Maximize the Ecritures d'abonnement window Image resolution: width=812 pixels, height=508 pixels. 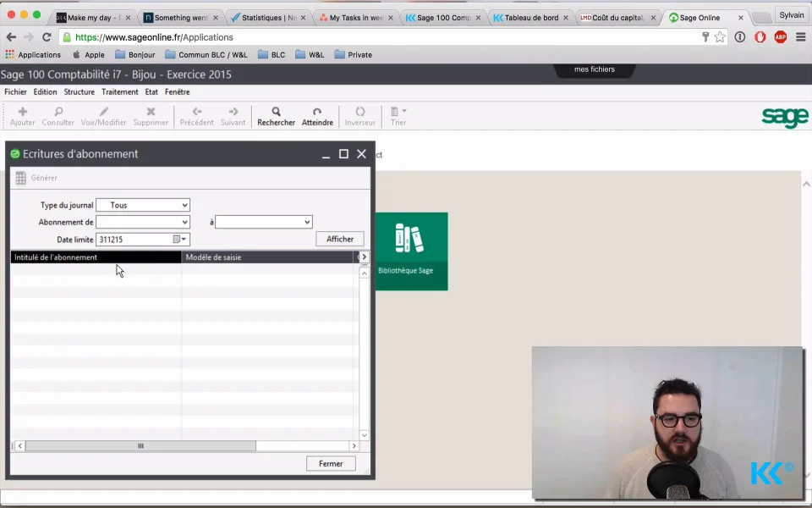(343, 154)
